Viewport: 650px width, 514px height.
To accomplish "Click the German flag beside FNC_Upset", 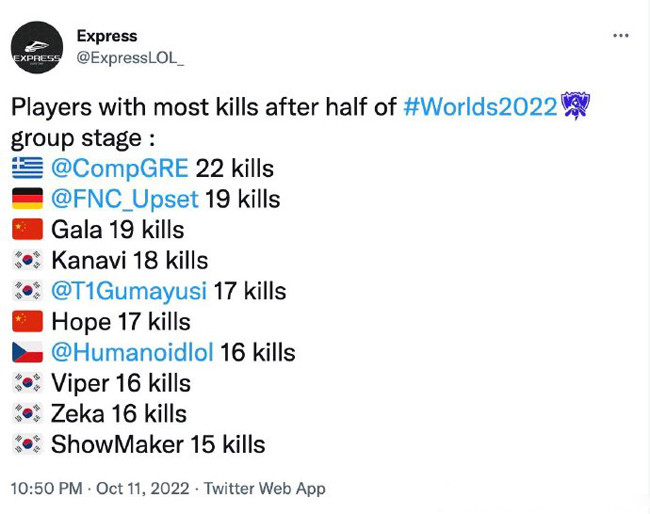I will pos(27,199).
